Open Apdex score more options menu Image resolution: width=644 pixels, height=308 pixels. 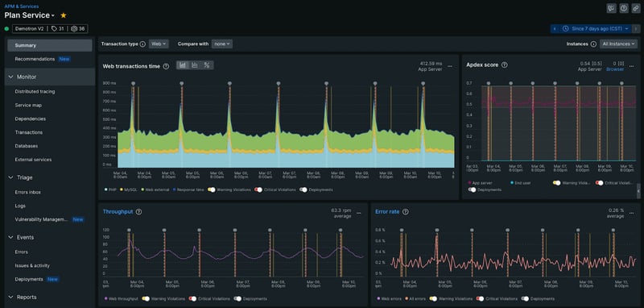click(632, 66)
